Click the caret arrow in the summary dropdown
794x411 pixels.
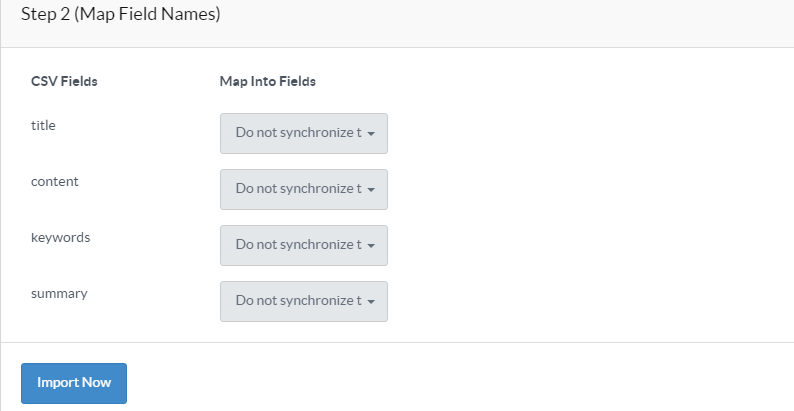pos(371,302)
